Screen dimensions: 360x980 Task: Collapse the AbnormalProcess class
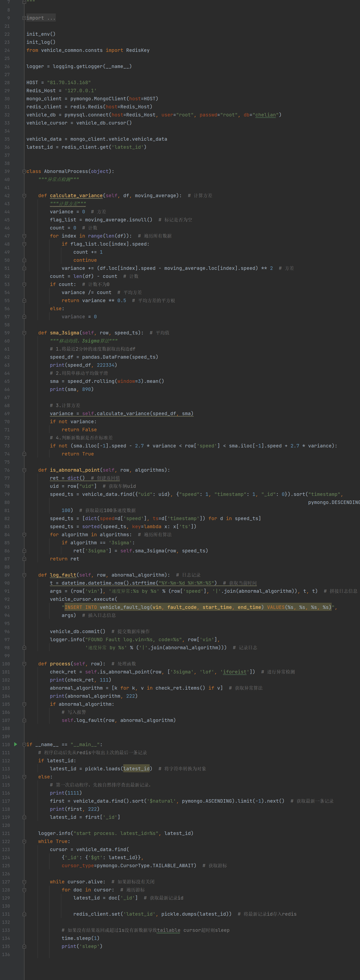[x=24, y=171]
